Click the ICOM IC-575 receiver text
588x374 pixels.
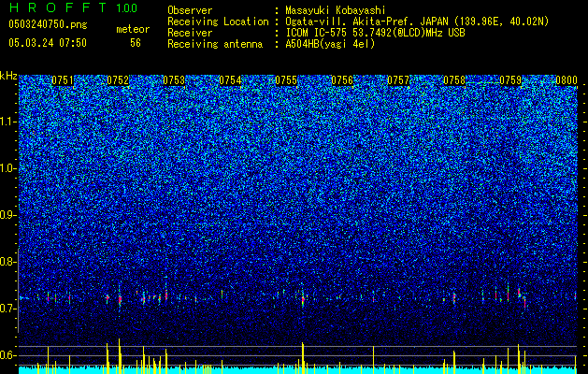coord(375,33)
